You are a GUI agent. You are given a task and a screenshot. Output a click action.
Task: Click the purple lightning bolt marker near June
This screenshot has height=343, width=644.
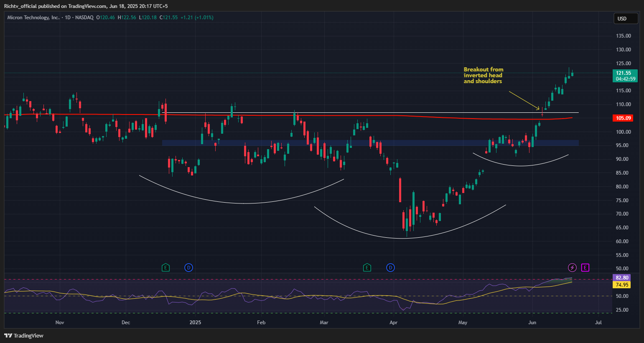(572, 267)
